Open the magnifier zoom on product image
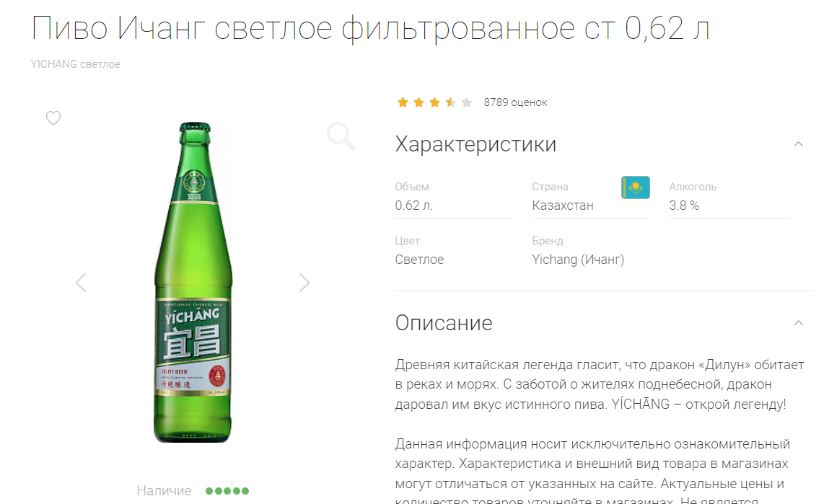This screenshot has width=829, height=504. tap(341, 136)
